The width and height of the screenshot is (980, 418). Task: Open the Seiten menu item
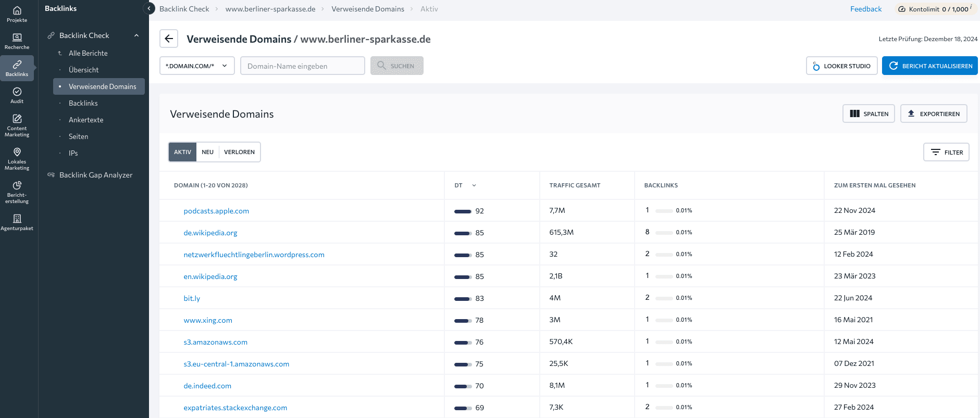[78, 136]
